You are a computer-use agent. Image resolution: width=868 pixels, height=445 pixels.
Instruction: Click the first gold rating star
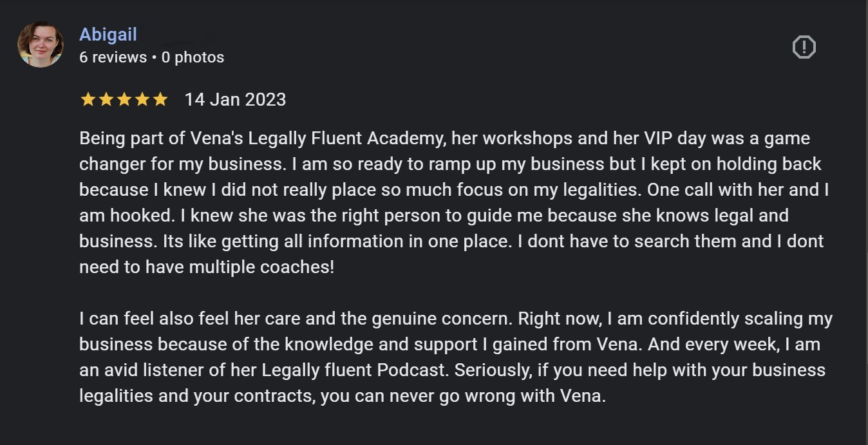[x=88, y=100]
